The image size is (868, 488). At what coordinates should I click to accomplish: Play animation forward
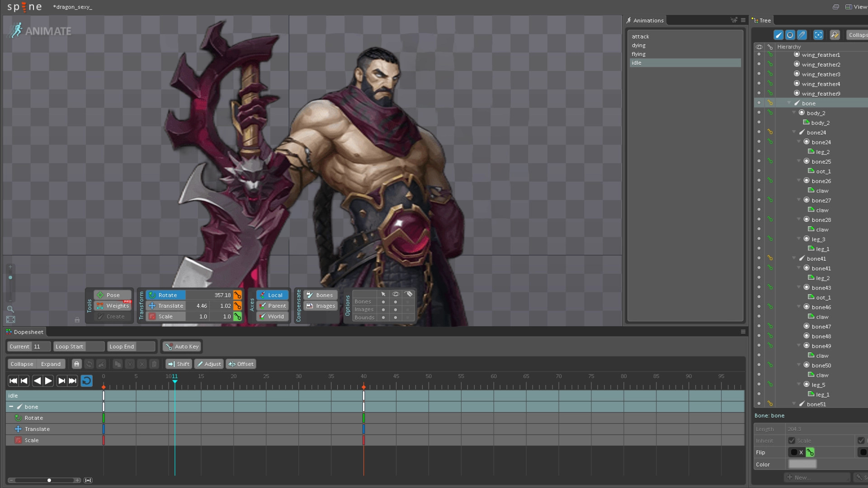pos(48,381)
